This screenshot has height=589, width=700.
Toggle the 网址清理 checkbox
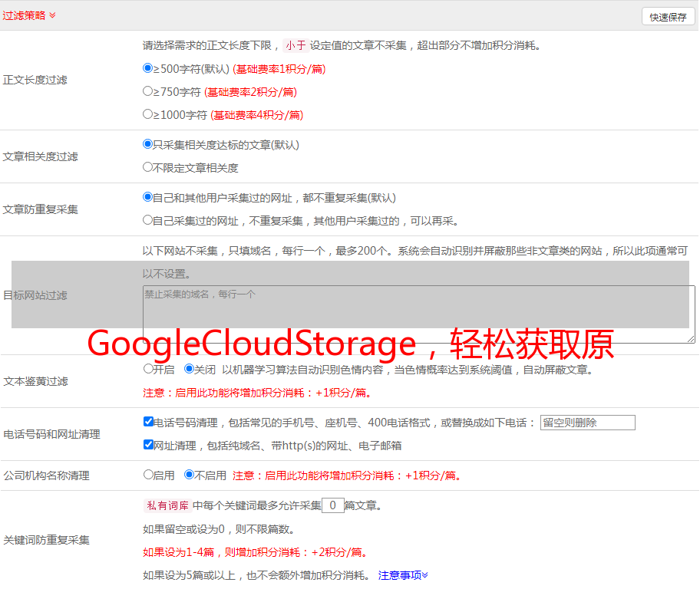(149, 445)
